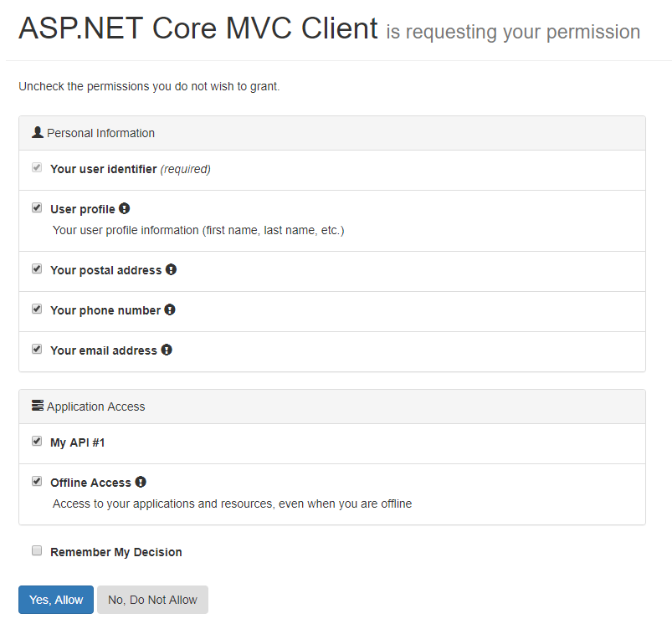Click the ASP.NET Core MVC Client title

click(198, 29)
